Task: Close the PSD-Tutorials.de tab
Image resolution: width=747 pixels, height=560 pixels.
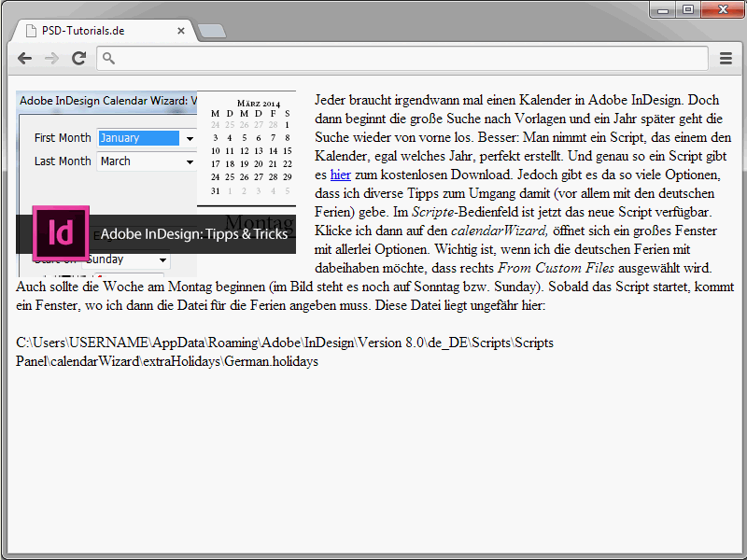Action: pos(181,31)
